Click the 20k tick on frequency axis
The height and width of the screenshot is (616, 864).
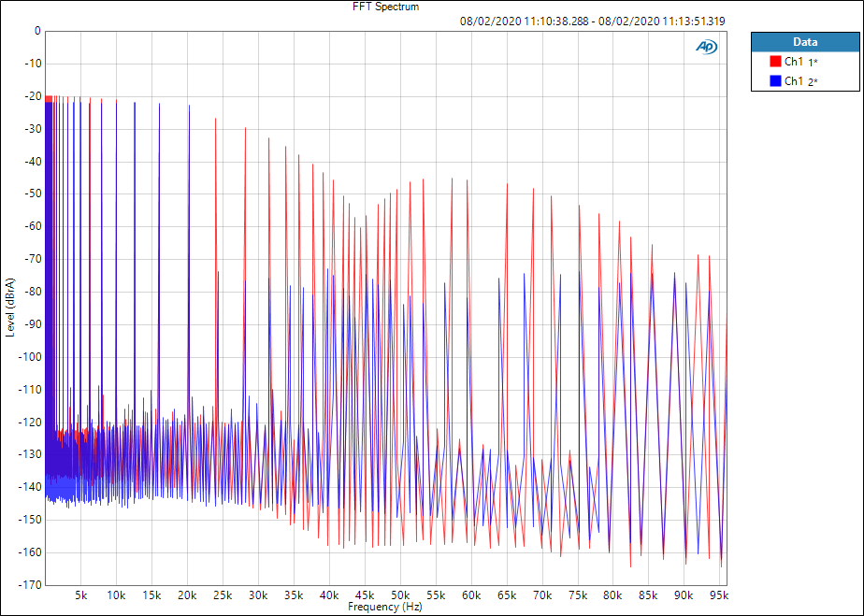(x=187, y=595)
